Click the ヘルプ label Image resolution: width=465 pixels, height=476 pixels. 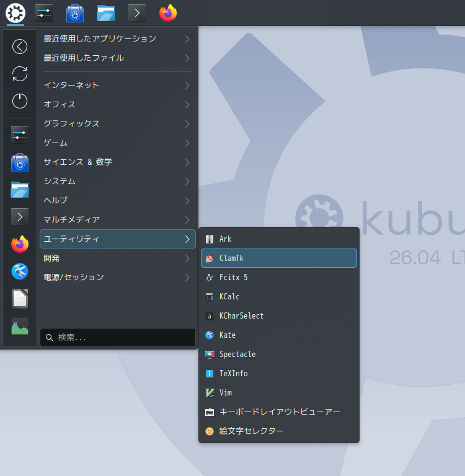coord(56,200)
